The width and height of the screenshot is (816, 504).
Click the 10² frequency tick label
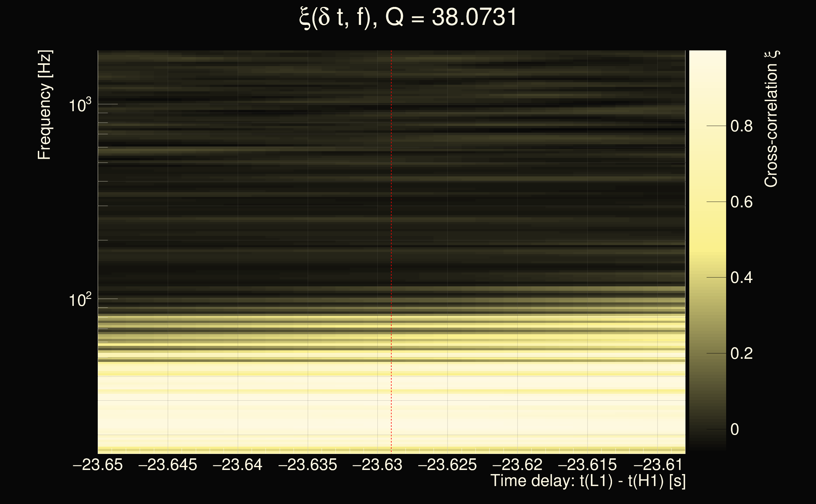click(x=80, y=300)
